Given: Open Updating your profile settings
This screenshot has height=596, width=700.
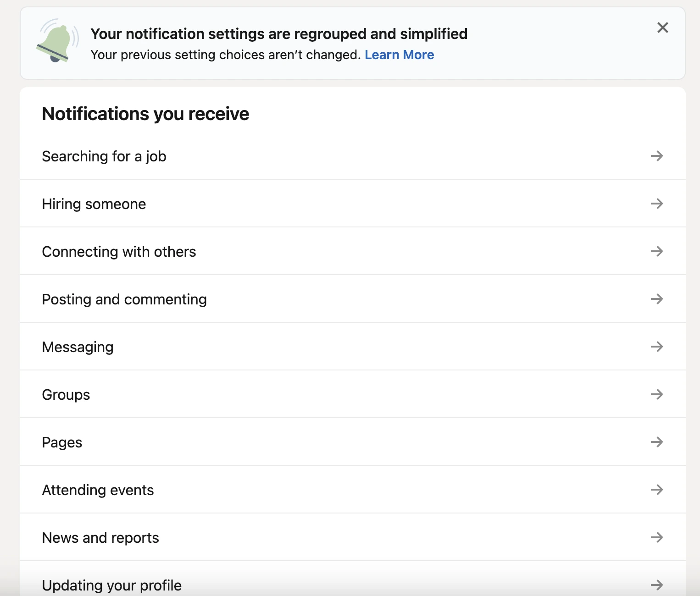Looking at the screenshot, I should pos(352,579).
